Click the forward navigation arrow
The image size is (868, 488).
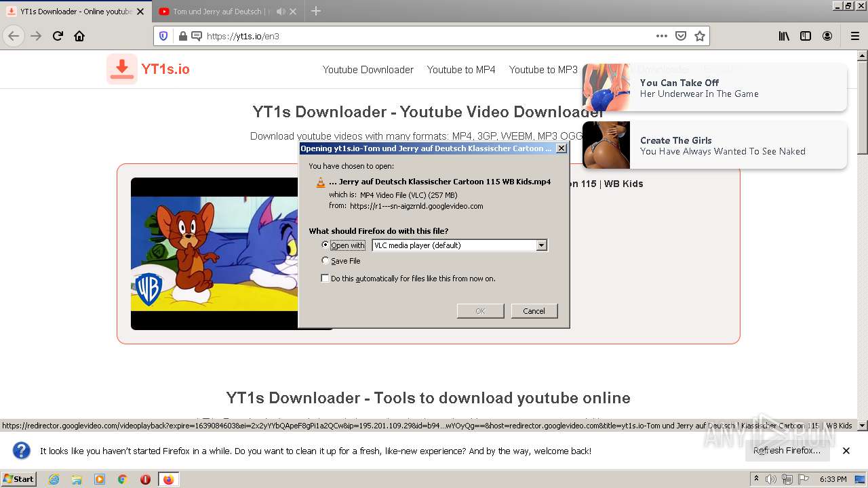point(36,36)
